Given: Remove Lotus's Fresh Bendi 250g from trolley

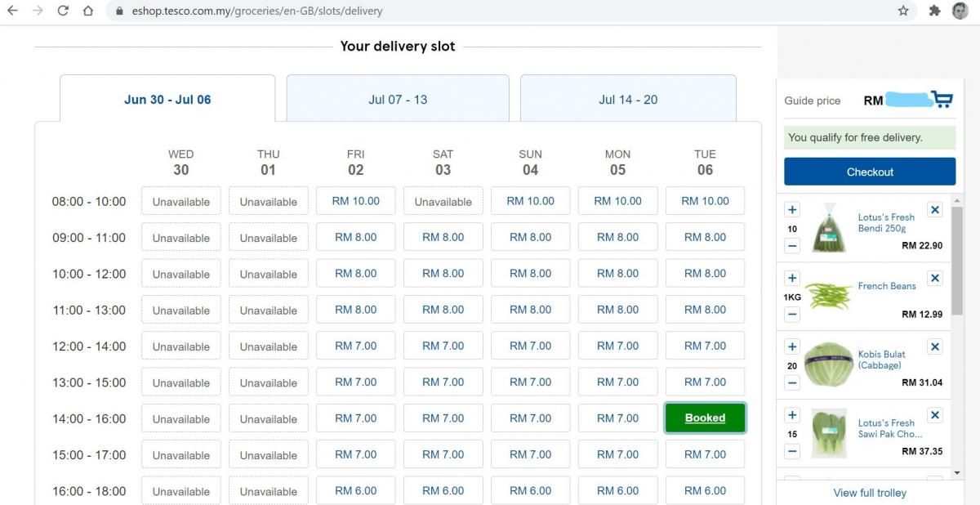Looking at the screenshot, I should [x=935, y=210].
